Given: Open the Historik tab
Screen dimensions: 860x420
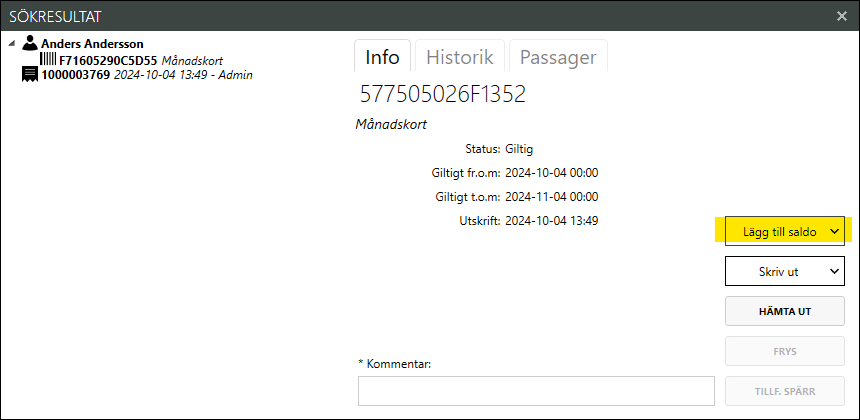Looking at the screenshot, I should pos(459,57).
